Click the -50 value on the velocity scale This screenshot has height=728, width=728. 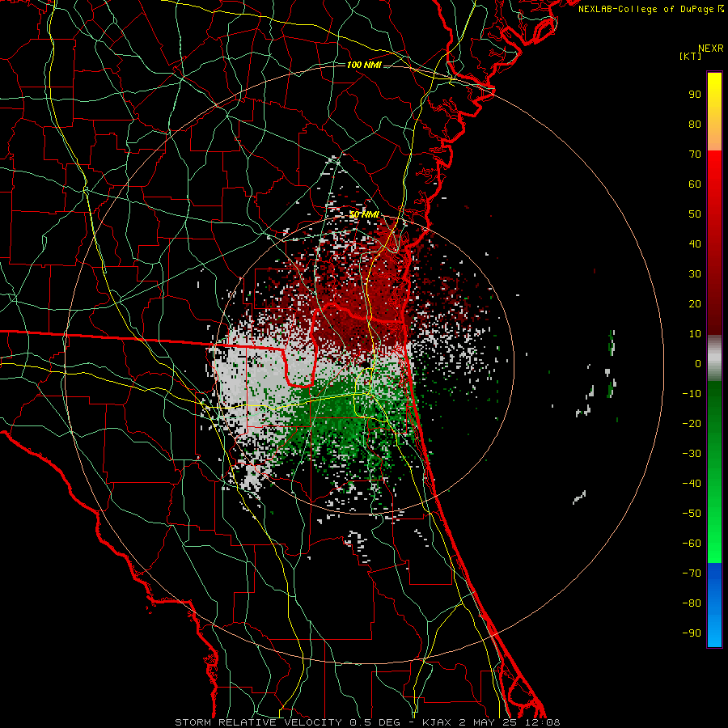(x=692, y=514)
